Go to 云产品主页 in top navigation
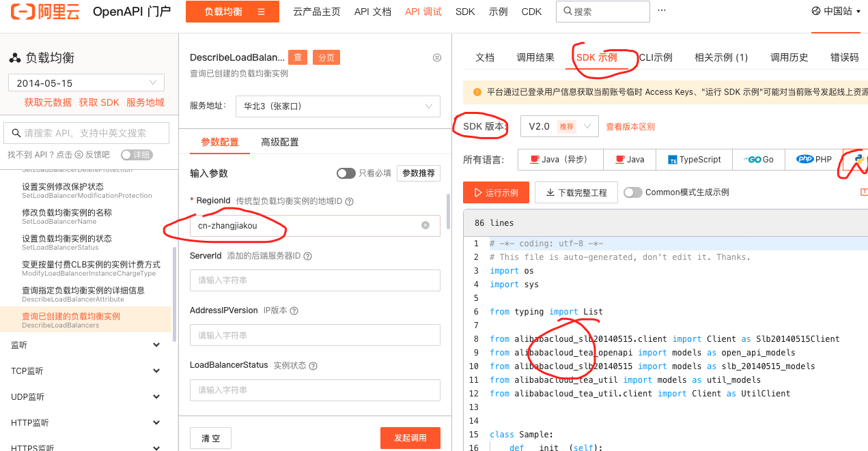Screen dimensions: 868x451 [317, 12]
